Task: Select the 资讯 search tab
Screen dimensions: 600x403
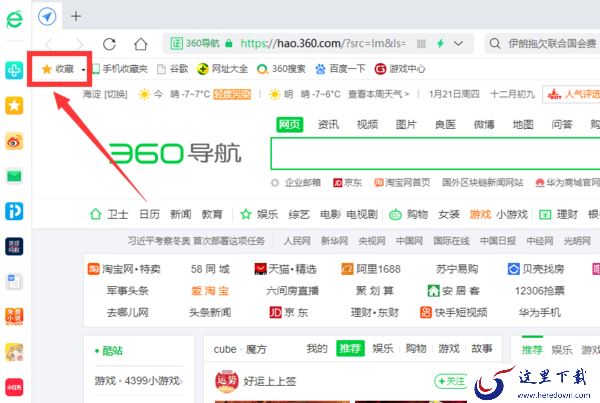Action: 328,124
